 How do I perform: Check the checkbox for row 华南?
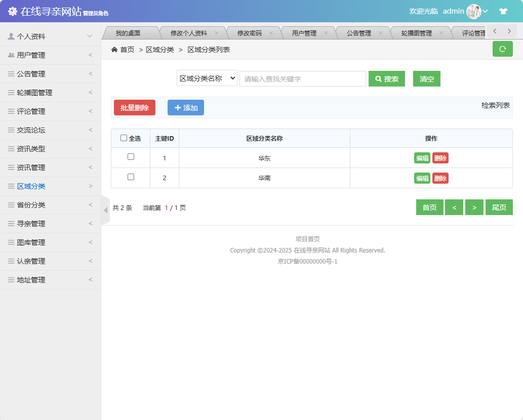coord(130,178)
